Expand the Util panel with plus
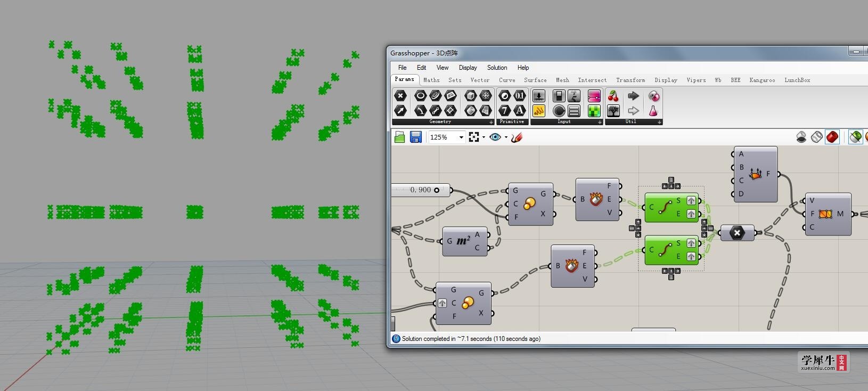Viewport: 868px width, 391px height. pos(659,122)
